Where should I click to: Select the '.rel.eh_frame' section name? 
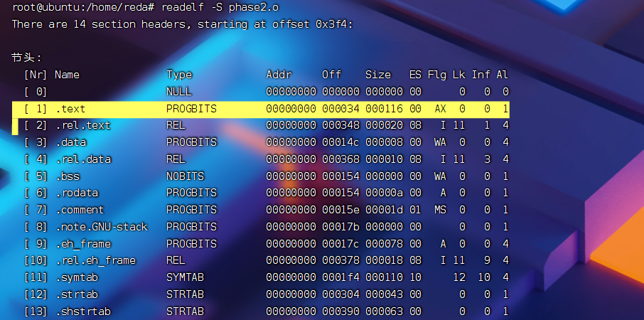[95, 260]
